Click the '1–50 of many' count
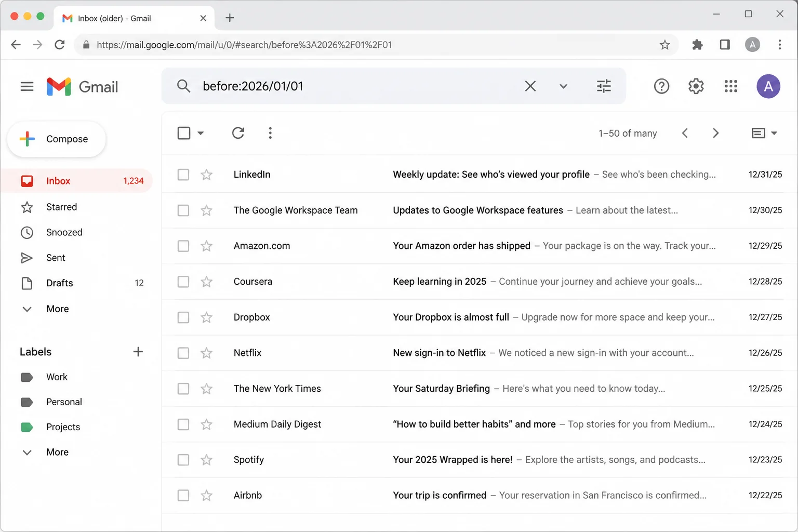The width and height of the screenshot is (798, 532). coord(628,134)
